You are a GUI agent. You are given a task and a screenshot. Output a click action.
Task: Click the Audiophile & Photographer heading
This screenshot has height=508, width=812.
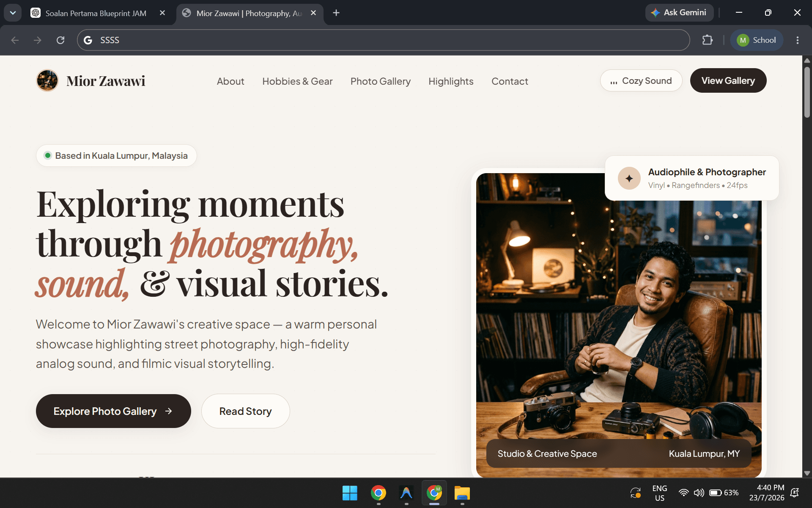click(x=707, y=172)
